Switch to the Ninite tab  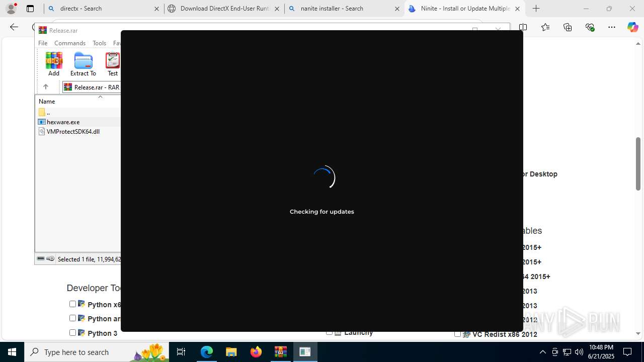pos(464,9)
